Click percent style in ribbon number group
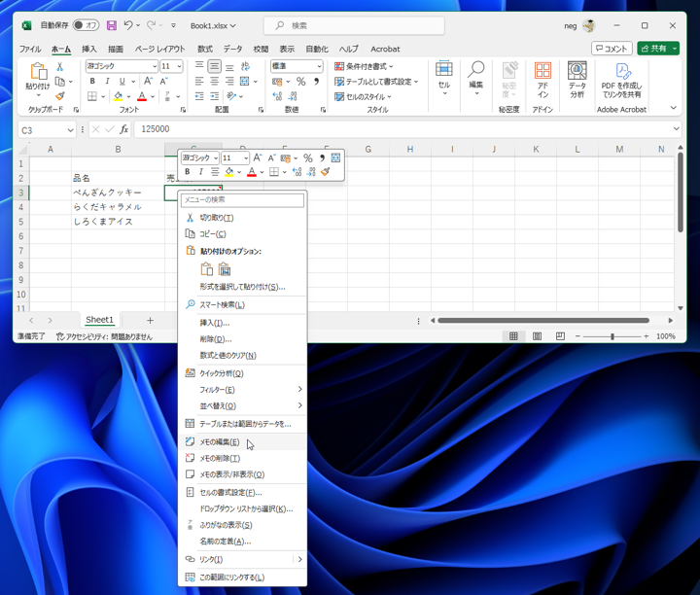700x595 pixels. click(x=300, y=82)
